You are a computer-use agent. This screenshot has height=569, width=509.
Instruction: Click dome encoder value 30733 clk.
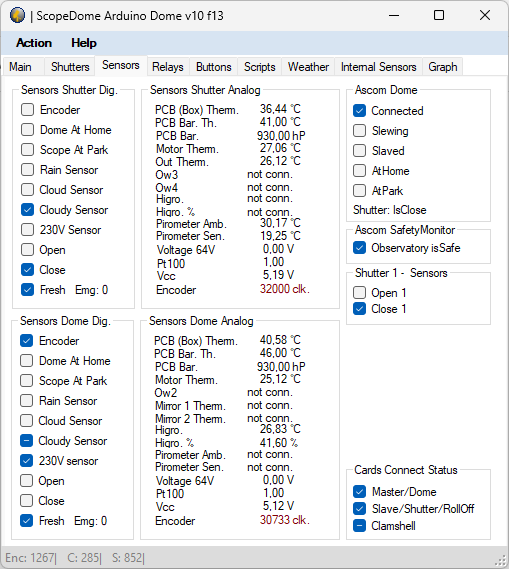(285, 520)
